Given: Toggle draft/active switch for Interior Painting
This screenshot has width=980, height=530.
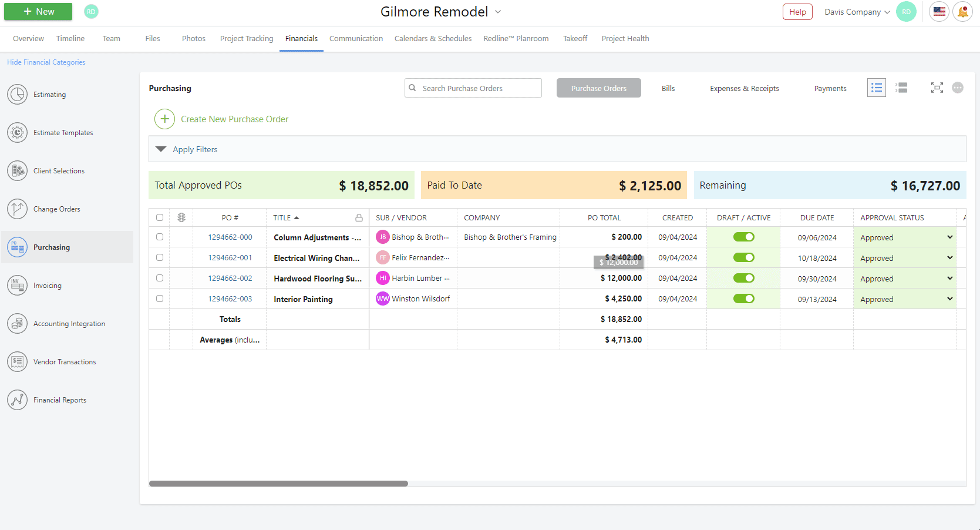Looking at the screenshot, I should [x=744, y=298].
